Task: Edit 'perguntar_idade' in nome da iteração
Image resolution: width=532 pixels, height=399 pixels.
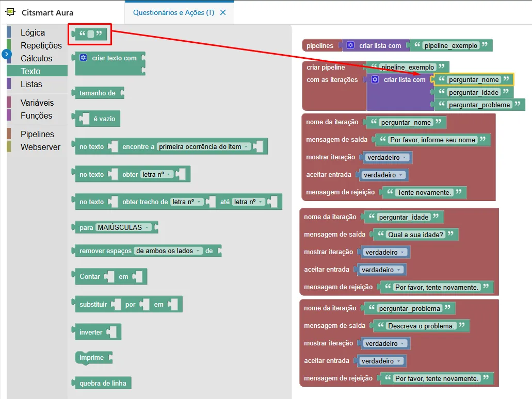Action: pyautogui.click(x=404, y=218)
